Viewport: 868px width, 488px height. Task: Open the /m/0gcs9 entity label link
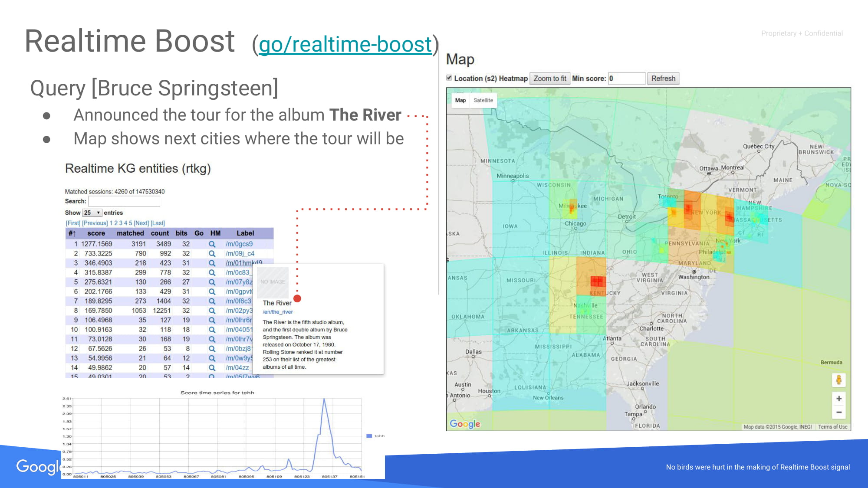coord(239,244)
